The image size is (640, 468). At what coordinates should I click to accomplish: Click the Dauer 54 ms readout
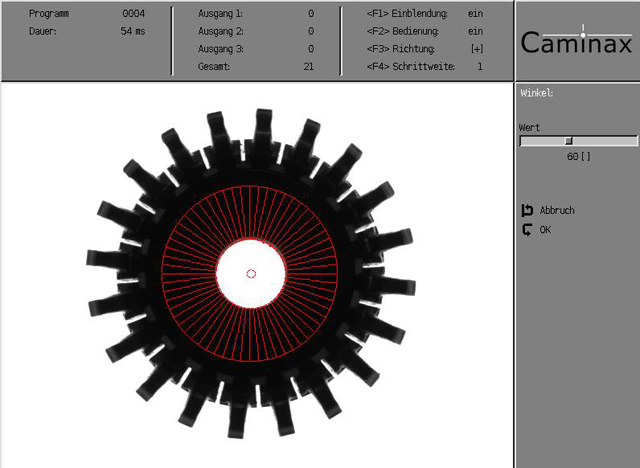[x=132, y=32]
